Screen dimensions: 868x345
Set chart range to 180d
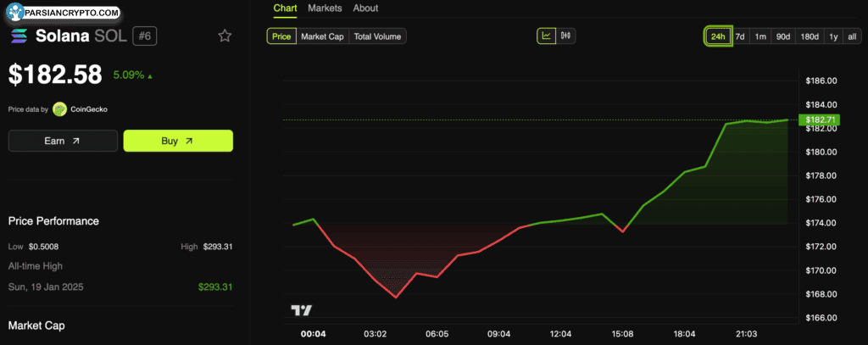point(810,36)
